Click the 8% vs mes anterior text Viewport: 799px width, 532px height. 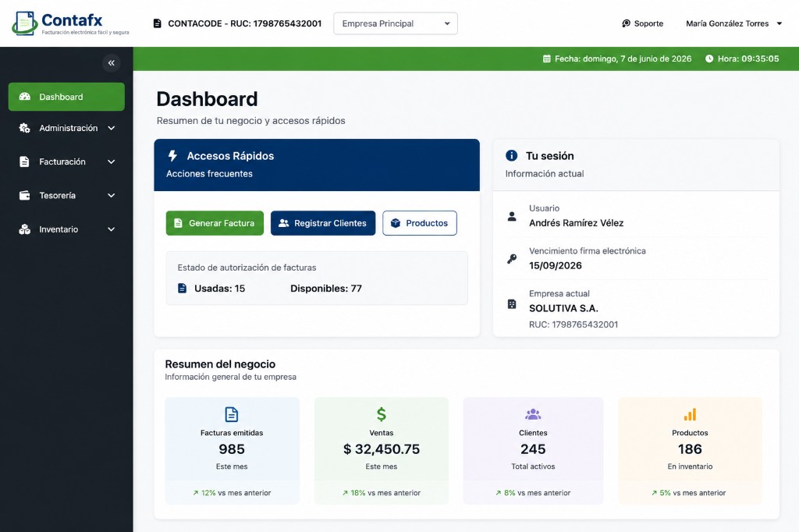click(x=537, y=493)
